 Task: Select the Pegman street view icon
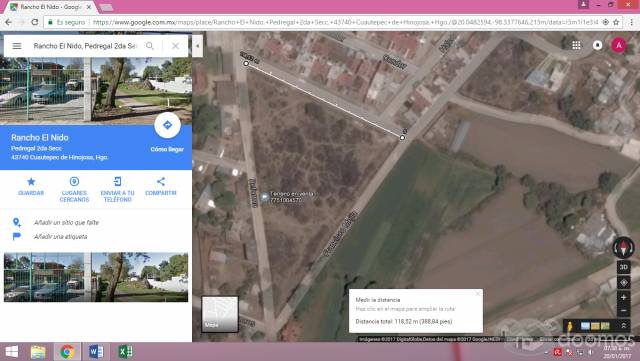tap(570, 326)
